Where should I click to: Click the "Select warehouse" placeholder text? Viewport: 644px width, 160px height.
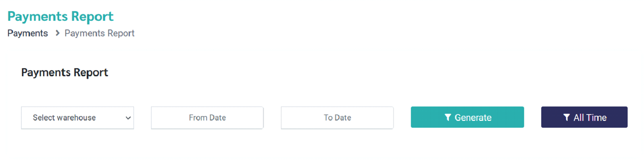tap(64, 118)
